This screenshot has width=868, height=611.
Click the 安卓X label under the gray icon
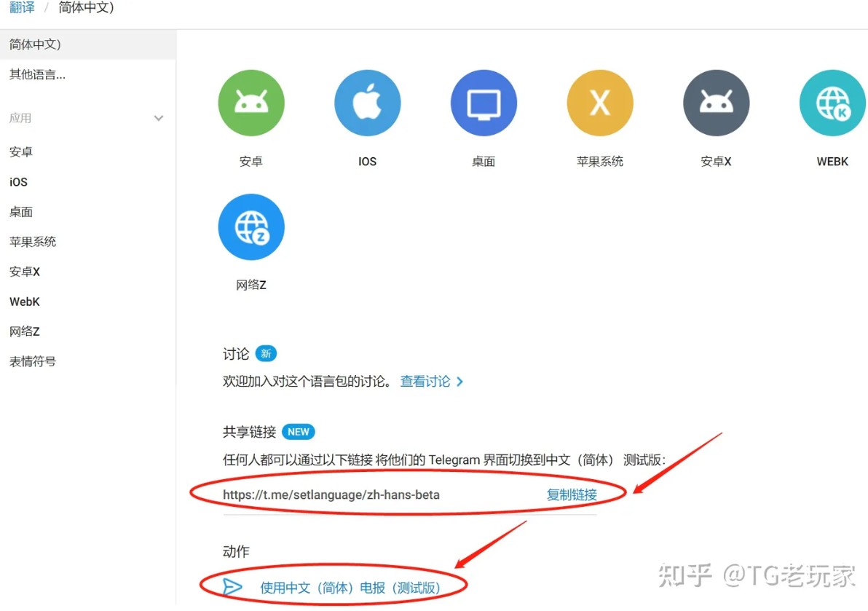point(716,161)
